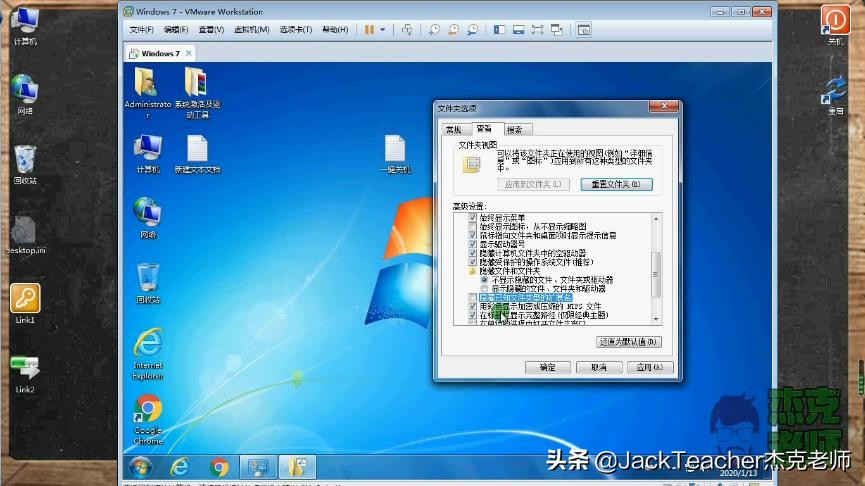Launch Internet Explorer from the VM taskbar
Image resolution: width=865 pixels, height=486 pixels.
point(180,467)
